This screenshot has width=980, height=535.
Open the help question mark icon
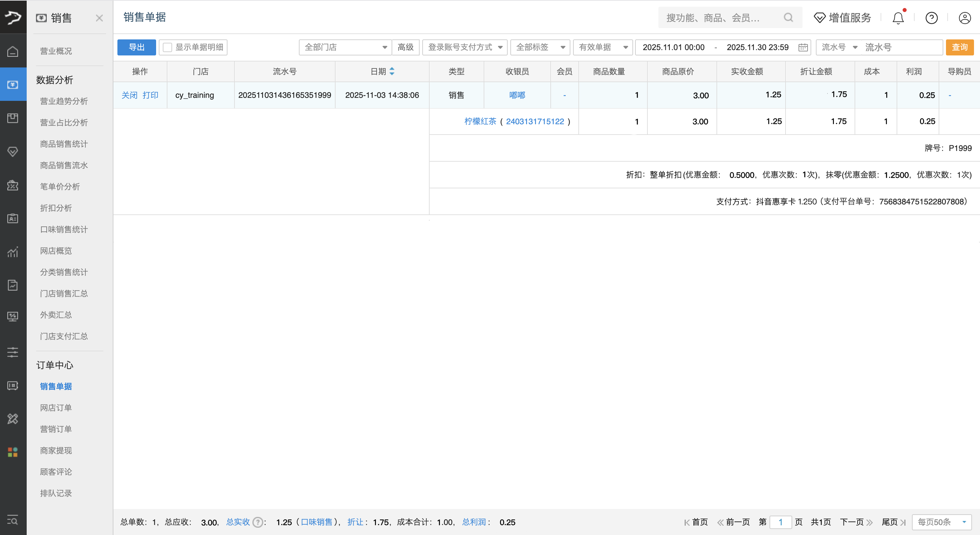coord(931,18)
